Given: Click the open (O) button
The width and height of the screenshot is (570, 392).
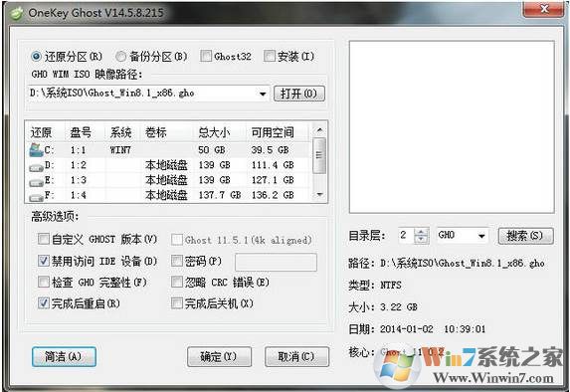Looking at the screenshot, I should pyautogui.click(x=298, y=94).
